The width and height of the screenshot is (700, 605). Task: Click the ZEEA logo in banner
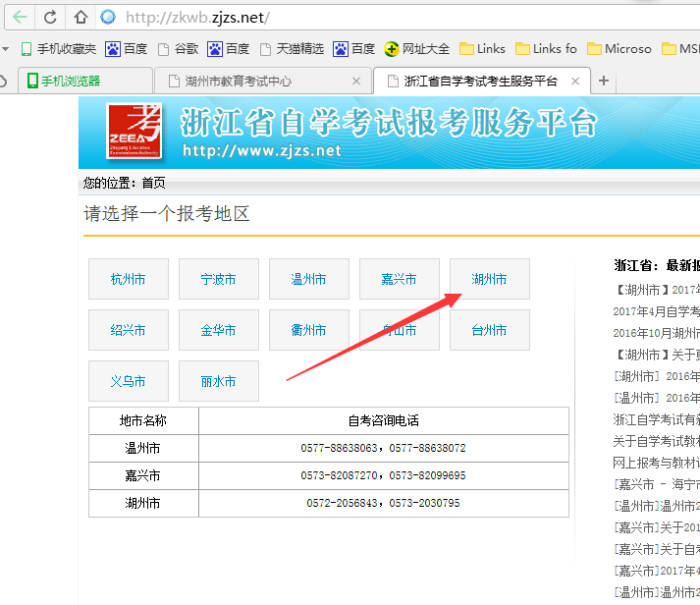tap(134, 130)
